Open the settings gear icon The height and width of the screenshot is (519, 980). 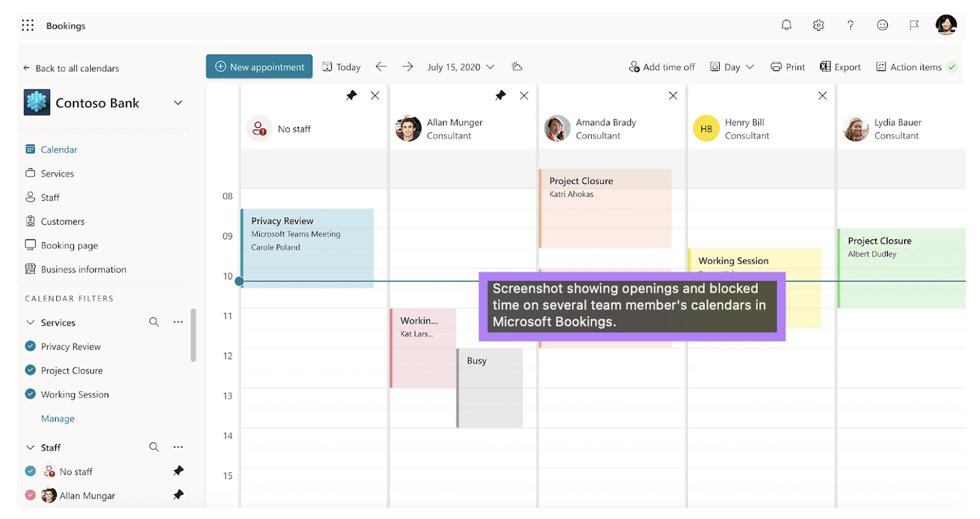(x=818, y=25)
